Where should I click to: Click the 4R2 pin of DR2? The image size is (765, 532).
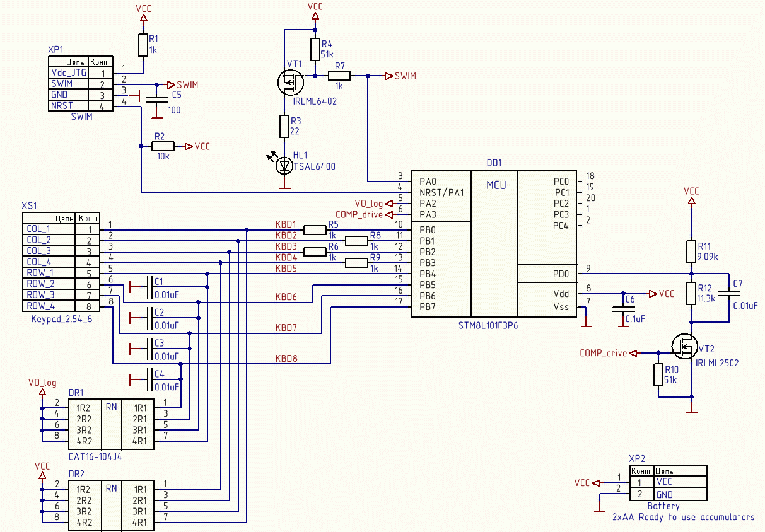83,523
